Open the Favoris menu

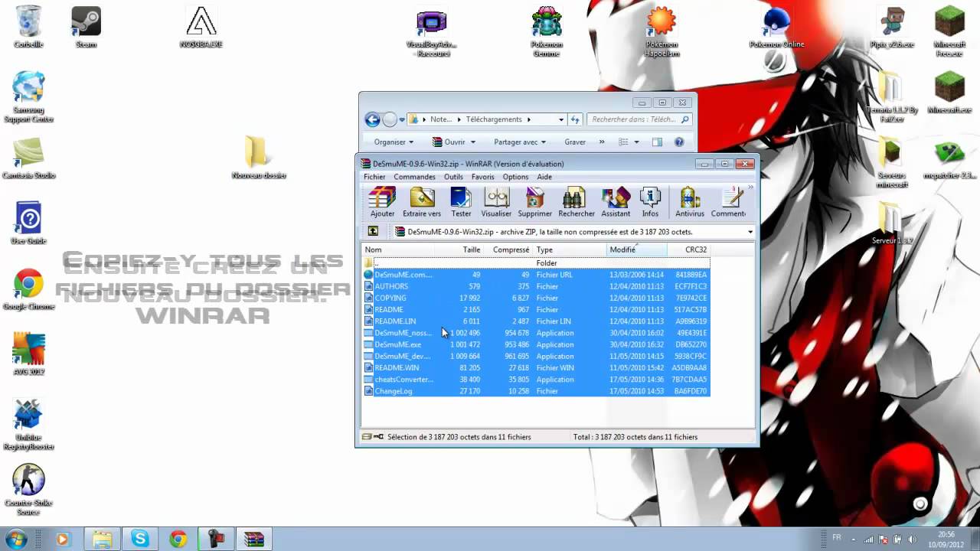(482, 177)
